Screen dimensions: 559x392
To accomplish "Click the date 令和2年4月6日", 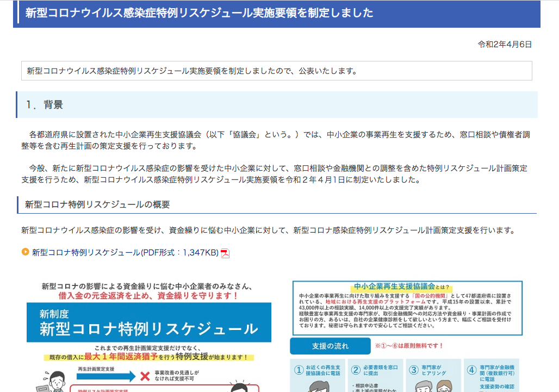I will pos(505,45).
